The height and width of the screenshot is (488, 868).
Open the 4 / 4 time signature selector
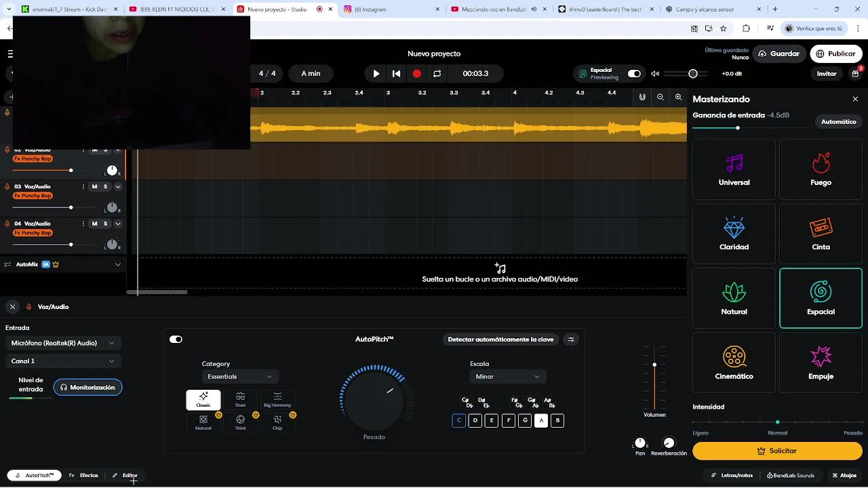click(267, 74)
